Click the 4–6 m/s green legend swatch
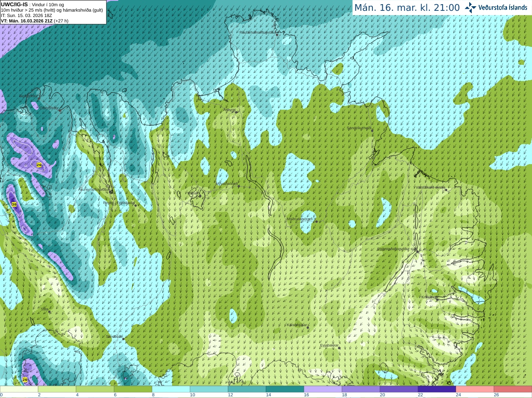Image resolution: width=532 pixels, height=398 pixels. (95, 389)
